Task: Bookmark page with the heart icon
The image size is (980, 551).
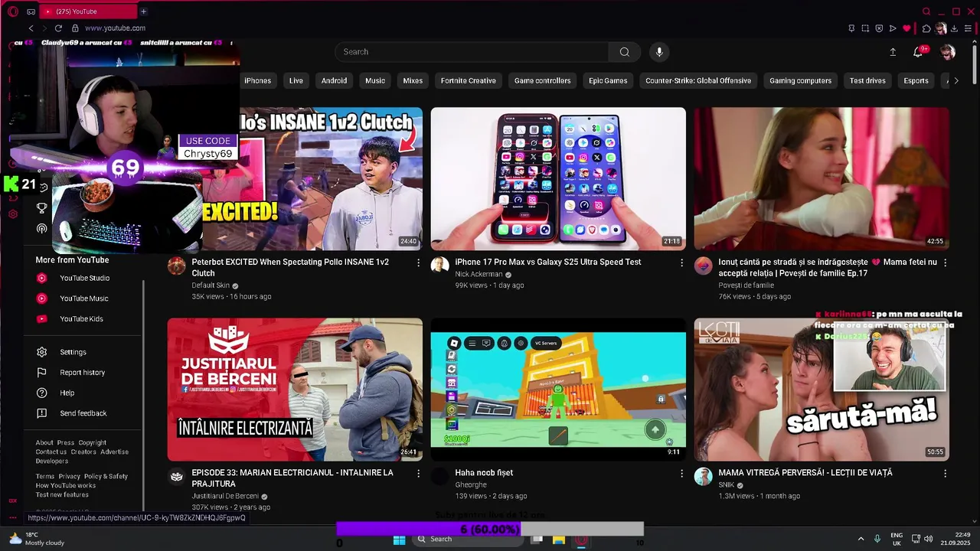Action: pyautogui.click(x=906, y=28)
